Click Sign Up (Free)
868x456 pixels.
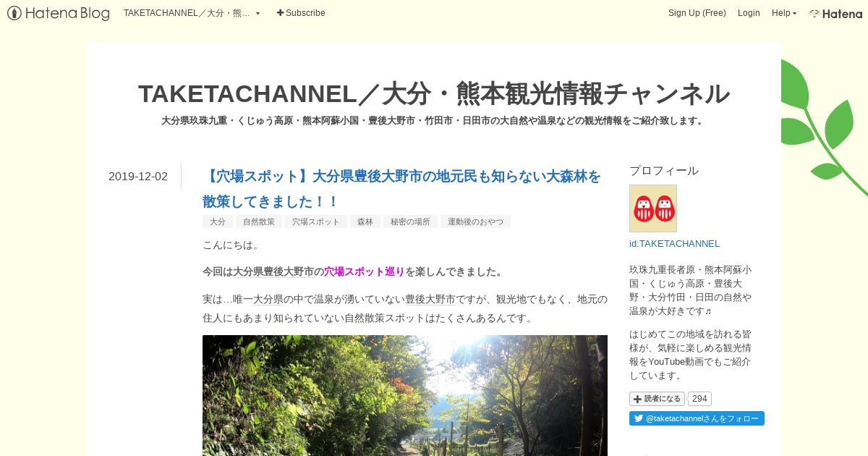tap(697, 13)
